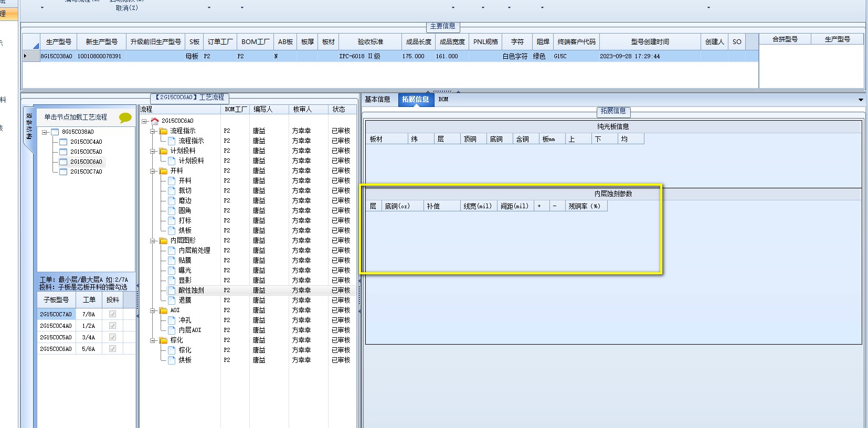The image size is (868, 428).
Task: Toggle 投料 checkbox for 2G15C0C4A0 row
Action: [x=112, y=326]
